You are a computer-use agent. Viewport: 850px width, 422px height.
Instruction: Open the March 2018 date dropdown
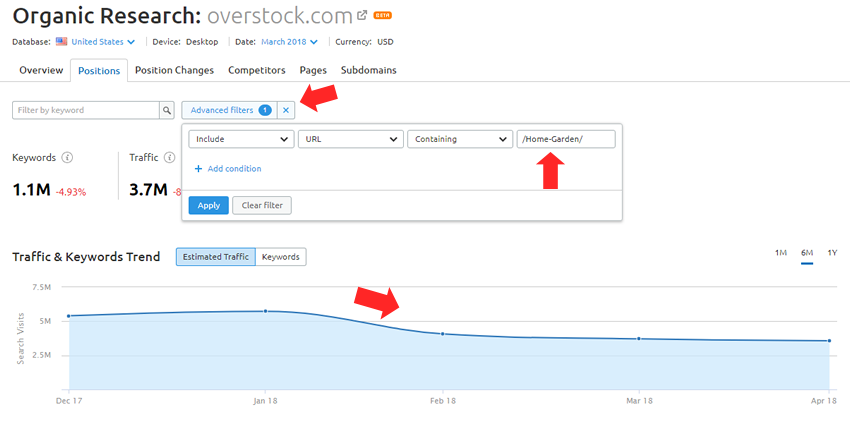pyautogui.click(x=289, y=42)
